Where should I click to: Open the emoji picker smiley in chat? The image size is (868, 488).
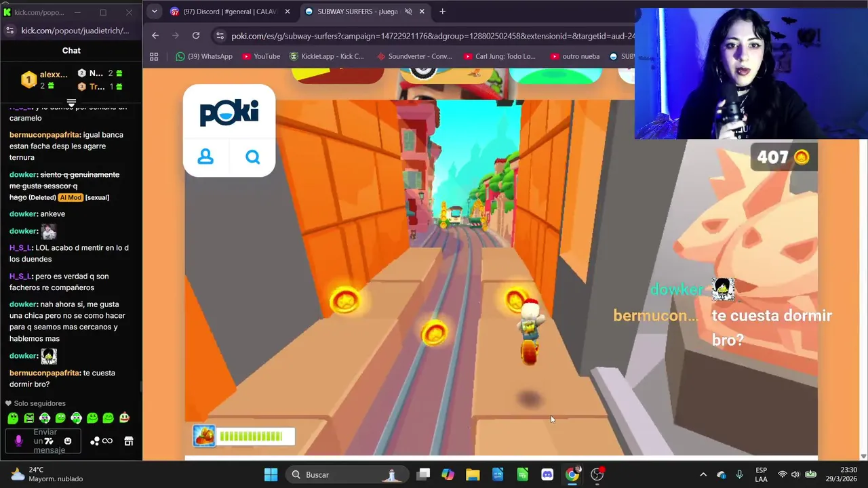tap(68, 441)
